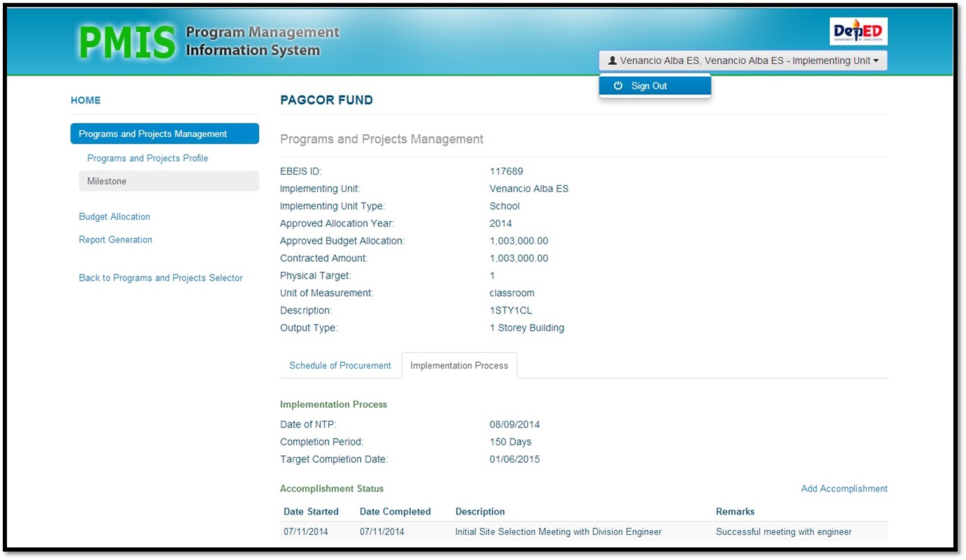Open Report Generation
966x560 pixels.
coord(115,240)
